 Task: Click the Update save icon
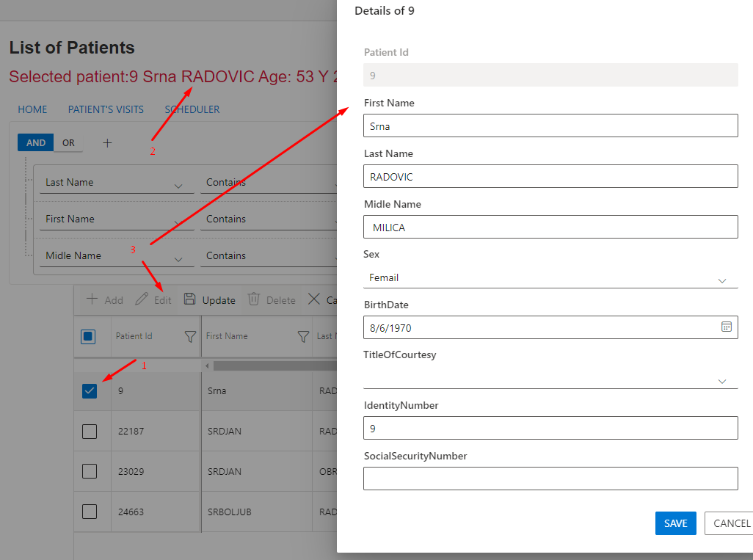190,299
